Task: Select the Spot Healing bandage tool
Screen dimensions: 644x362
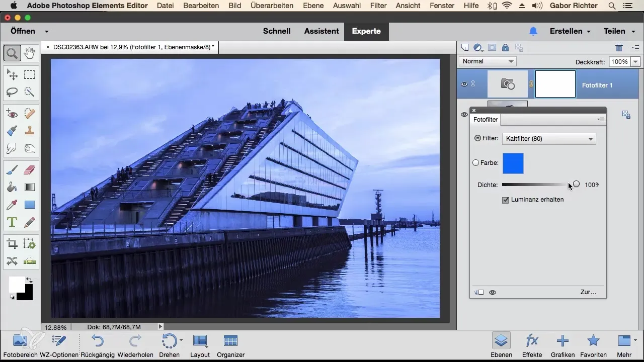Action: (29, 114)
